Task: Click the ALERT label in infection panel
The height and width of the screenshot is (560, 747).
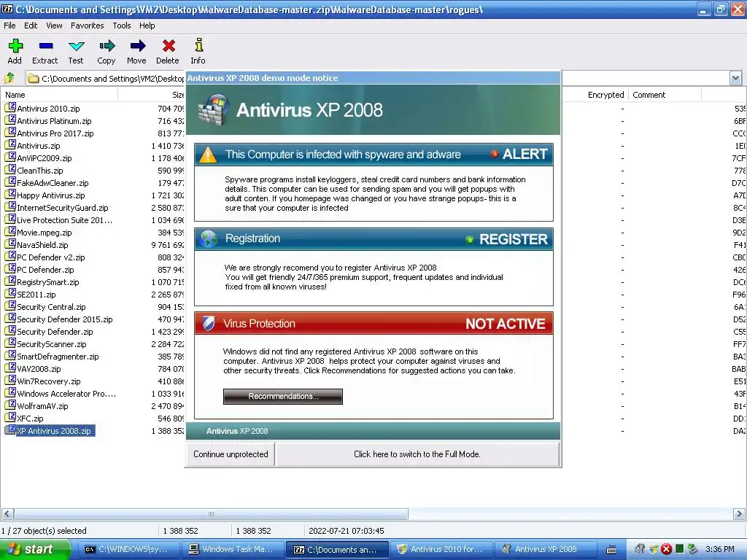Action: tap(525, 155)
